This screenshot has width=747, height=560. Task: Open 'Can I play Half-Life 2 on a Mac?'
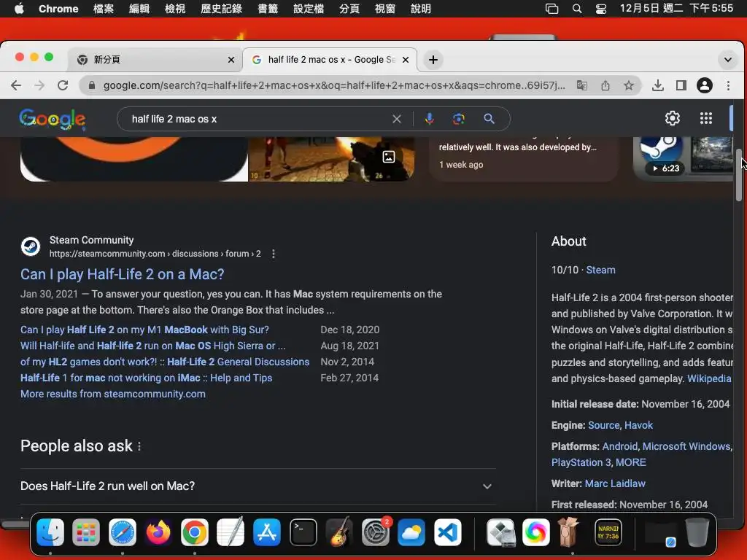point(122,274)
